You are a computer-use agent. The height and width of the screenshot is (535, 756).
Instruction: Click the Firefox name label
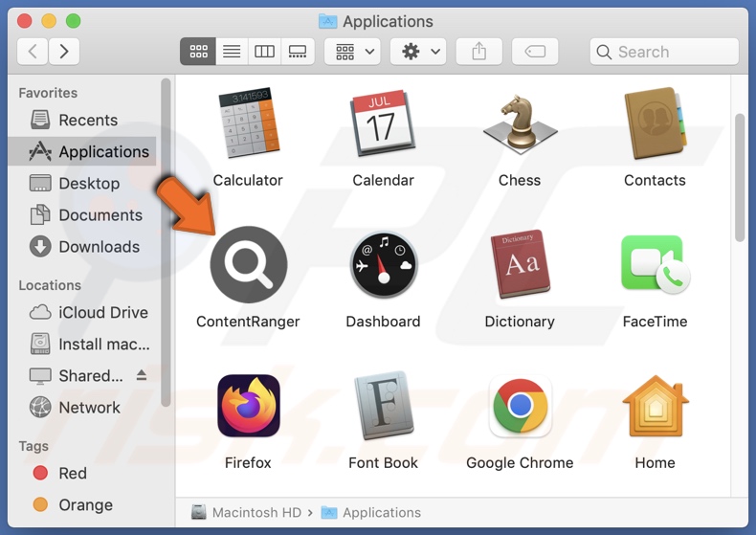click(x=248, y=462)
